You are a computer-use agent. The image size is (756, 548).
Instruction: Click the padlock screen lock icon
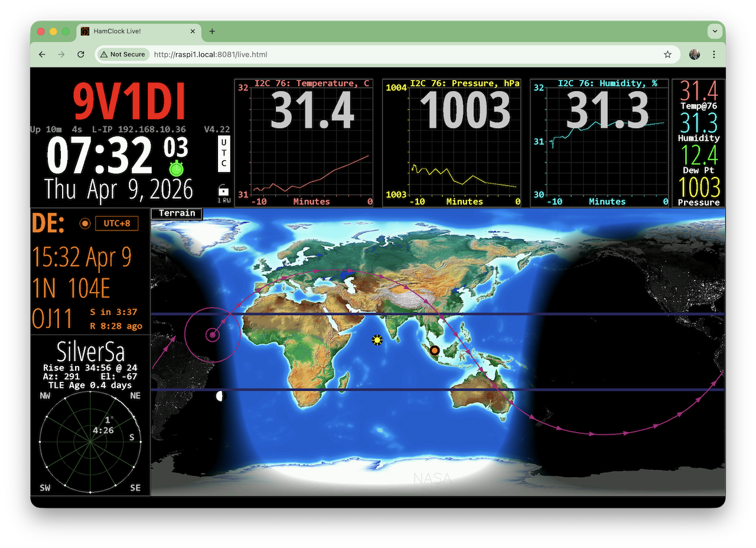tap(223, 191)
